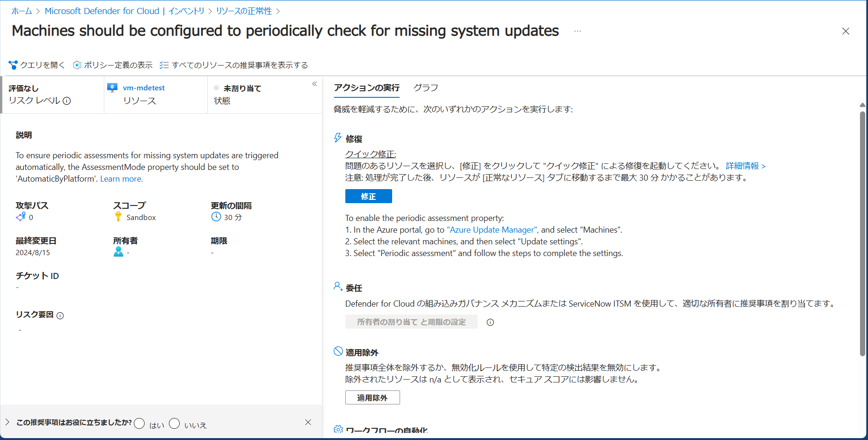Image resolution: width=868 pixels, height=440 pixels.
Task: Click info icon beside 所有者の割り当て button
Action: click(490, 322)
